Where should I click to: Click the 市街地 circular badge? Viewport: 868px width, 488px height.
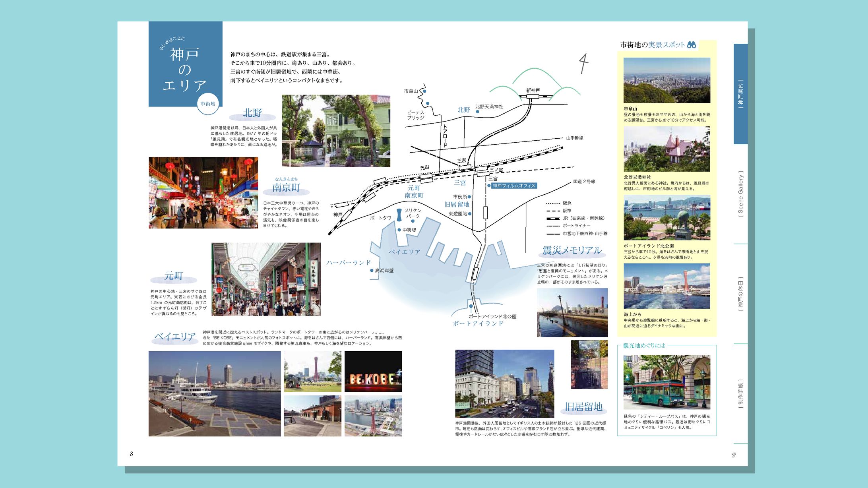point(208,104)
